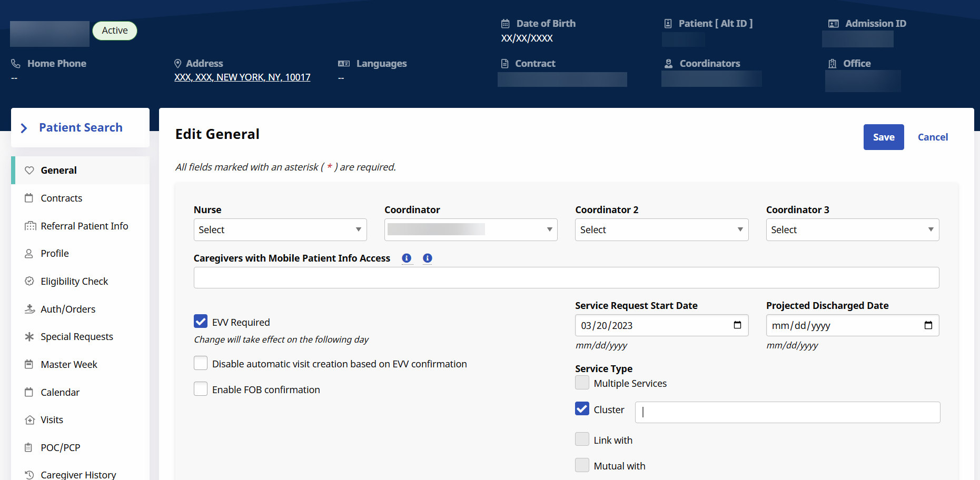This screenshot has width=980, height=480.
Task: Check Disable automatic visit creation checkbox
Action: (201, 363)
